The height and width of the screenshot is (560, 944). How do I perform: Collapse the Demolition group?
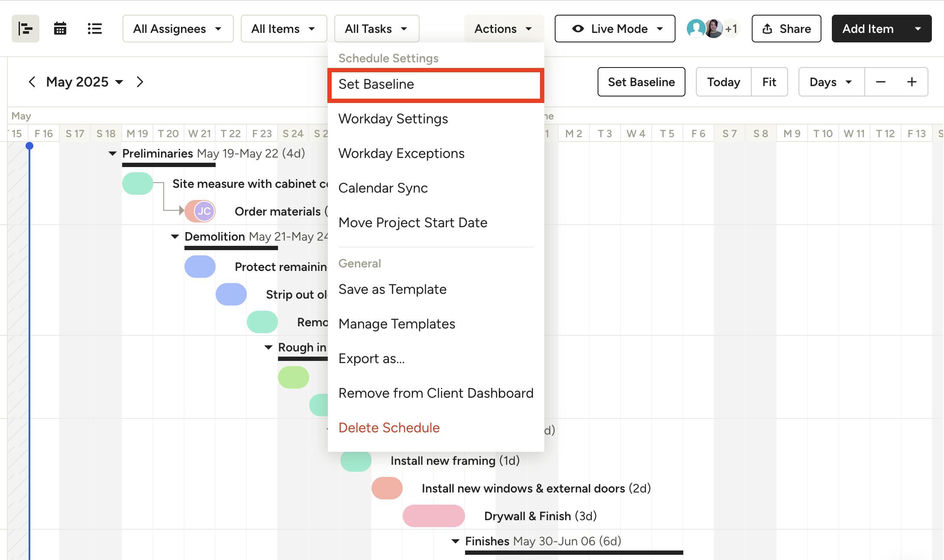[x=175, y=237]
